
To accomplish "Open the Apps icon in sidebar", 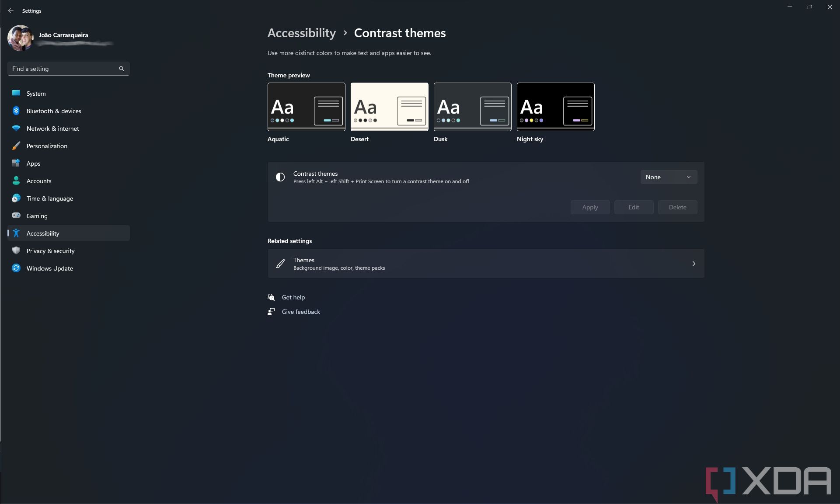I will (16, 163).
